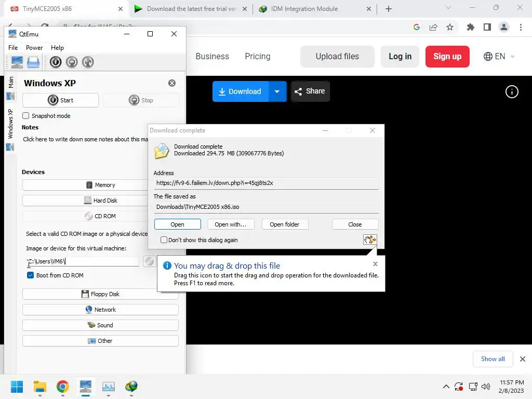Start the Windows XP virtual machine

click(x=60, y=100)
